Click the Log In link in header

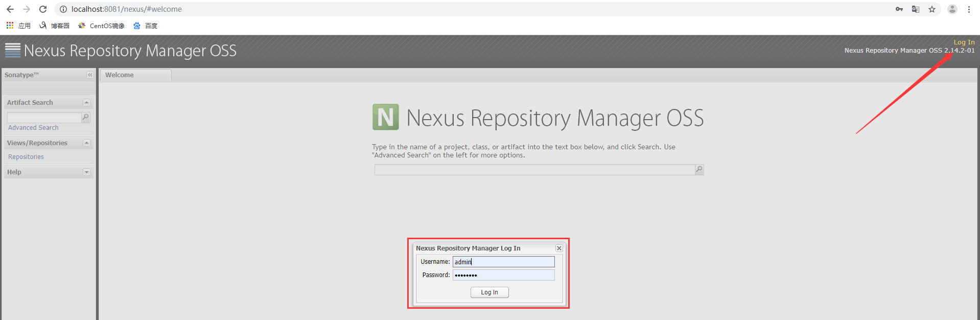pyautogui.click(x=964, y=42)
